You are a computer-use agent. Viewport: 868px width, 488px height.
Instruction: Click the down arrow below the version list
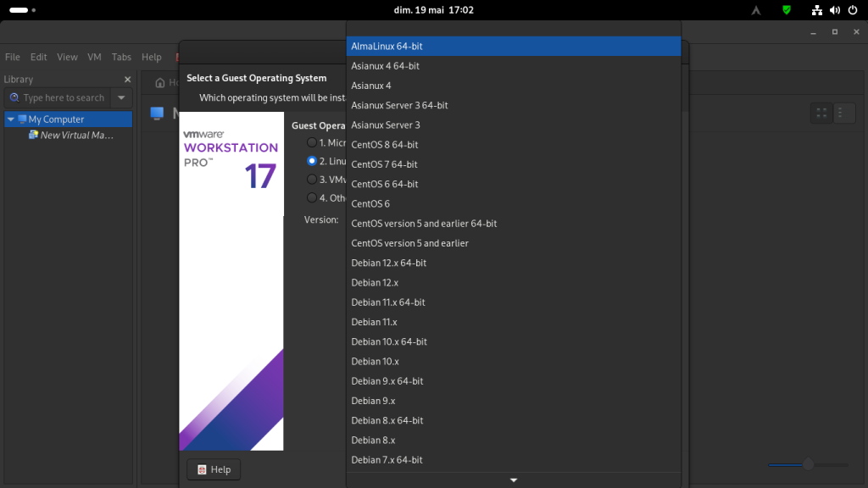[513, 480]
